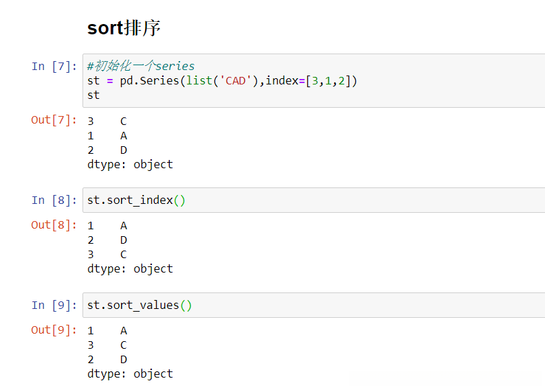Click the "sort排序" heading
Screen dimensions: 545x392
124,28
